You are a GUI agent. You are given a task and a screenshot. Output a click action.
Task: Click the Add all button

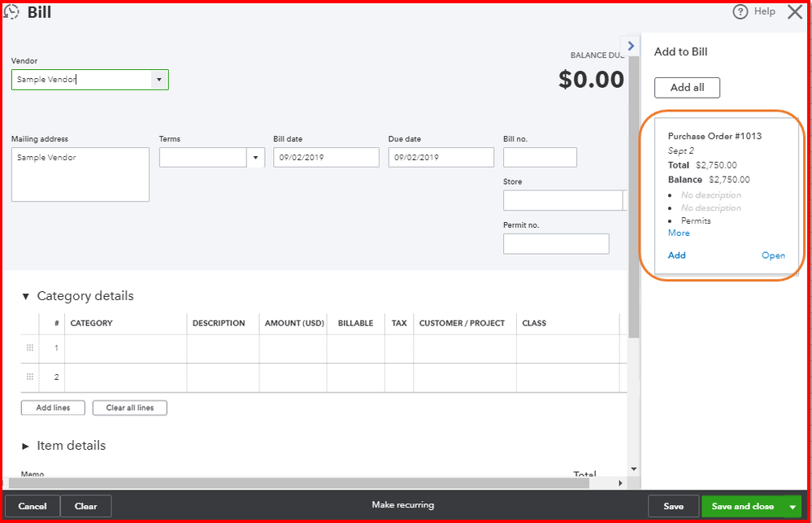687,88
